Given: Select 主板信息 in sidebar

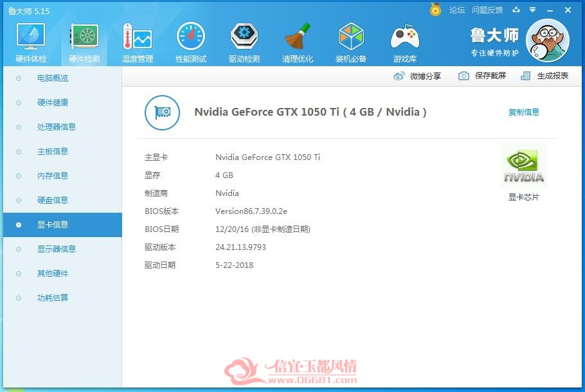Looking at the screenshot, I should (62, 152).
